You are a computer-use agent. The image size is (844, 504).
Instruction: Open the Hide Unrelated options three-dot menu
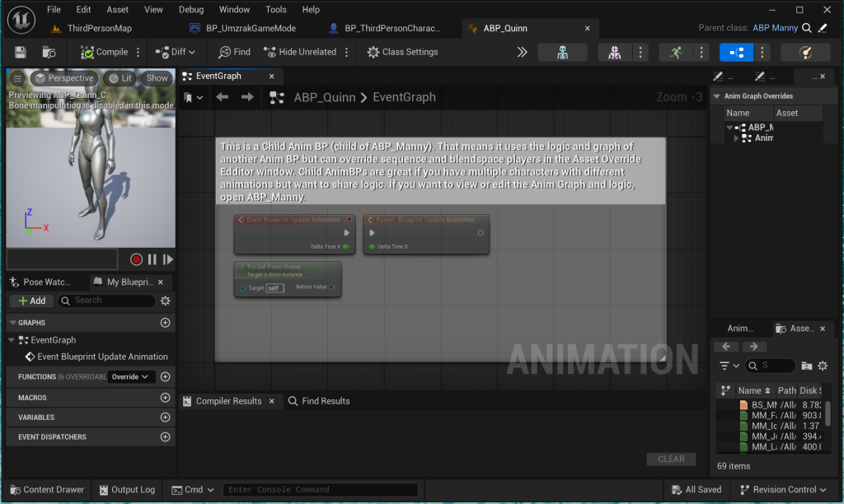pyautogui.click(x=347, y=52)
